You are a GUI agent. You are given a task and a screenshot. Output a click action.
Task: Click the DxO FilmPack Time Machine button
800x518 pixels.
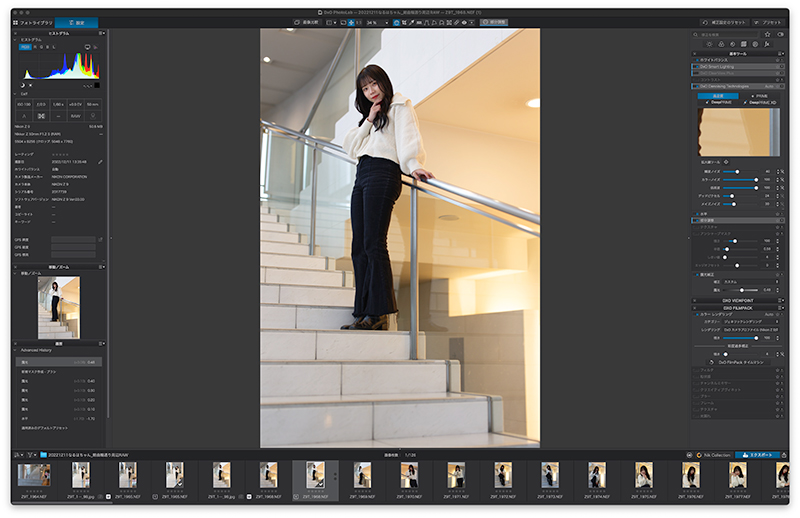[738, 362]
